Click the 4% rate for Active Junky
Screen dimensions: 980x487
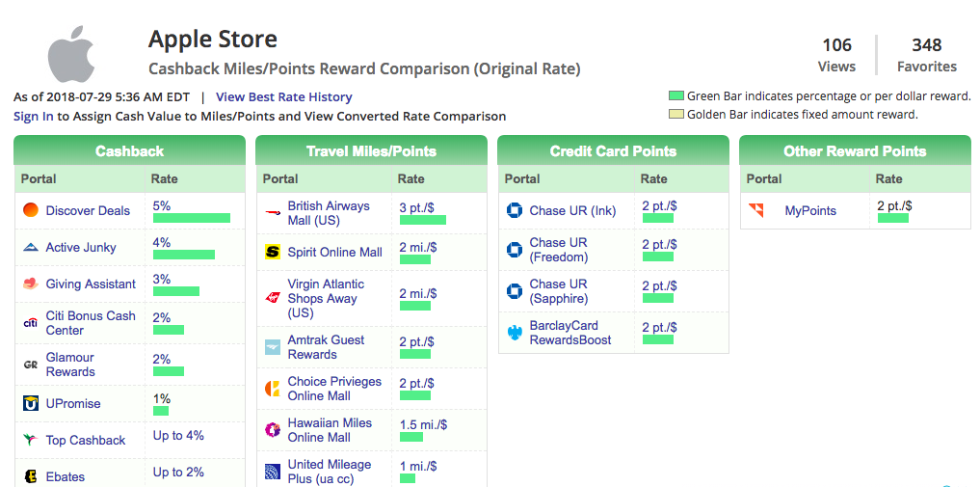tap(162, 242)
